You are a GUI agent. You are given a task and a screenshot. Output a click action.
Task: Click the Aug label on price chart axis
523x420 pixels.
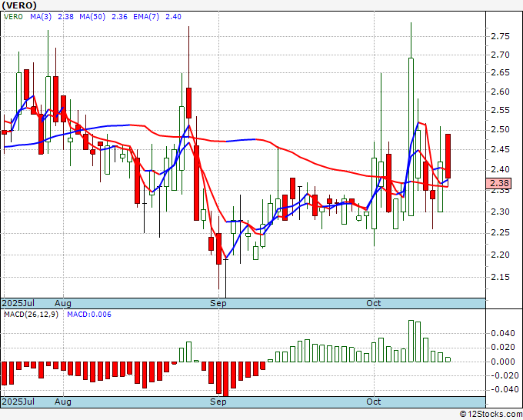point(63,303)
